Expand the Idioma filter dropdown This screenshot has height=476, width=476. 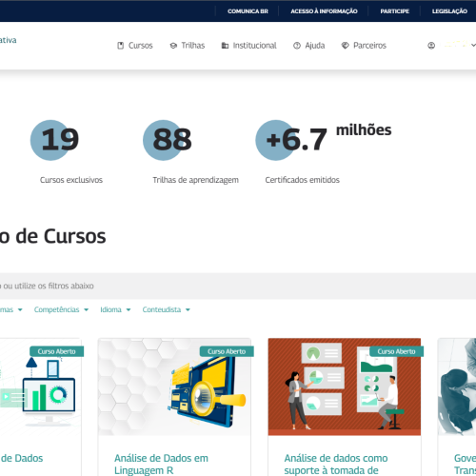pos(115,309)
